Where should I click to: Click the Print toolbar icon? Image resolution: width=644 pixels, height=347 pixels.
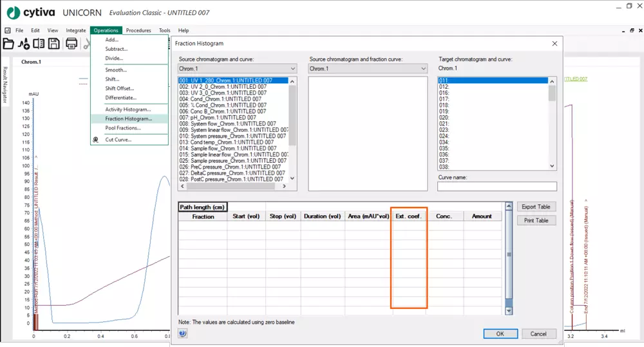(71, 44)
